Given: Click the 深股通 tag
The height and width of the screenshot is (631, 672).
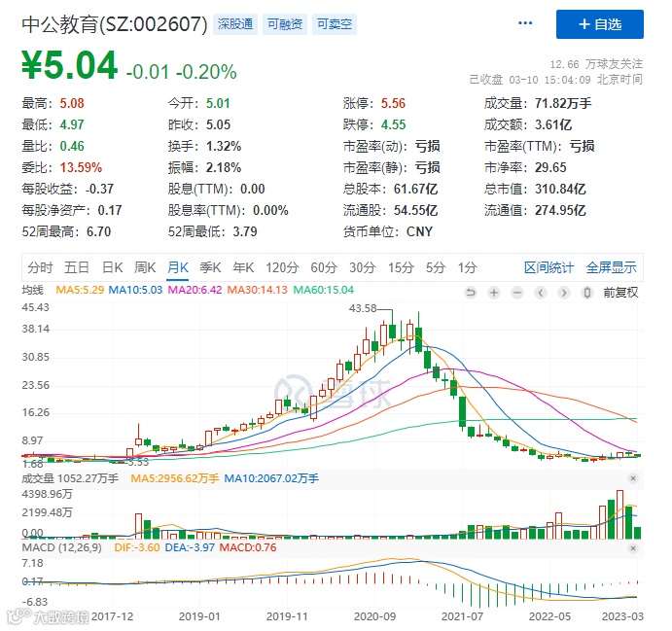Looking at the screenshot, I should click(234, 24).
